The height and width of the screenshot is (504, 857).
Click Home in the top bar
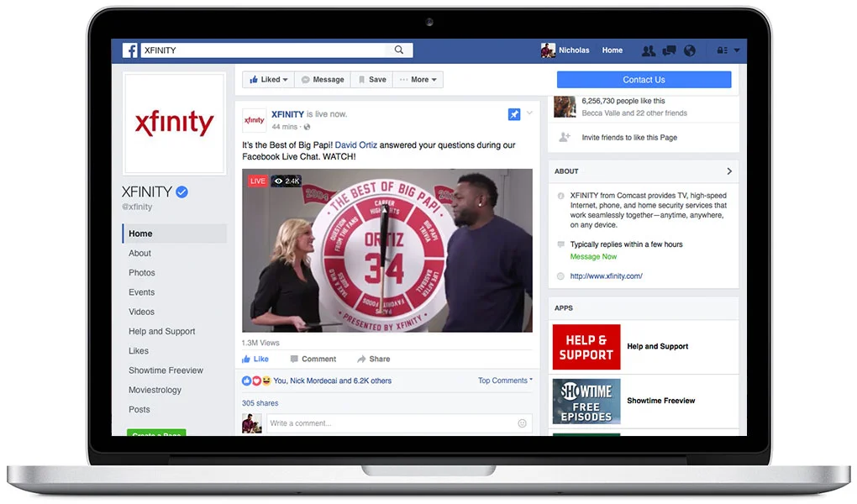pos(613,50)
